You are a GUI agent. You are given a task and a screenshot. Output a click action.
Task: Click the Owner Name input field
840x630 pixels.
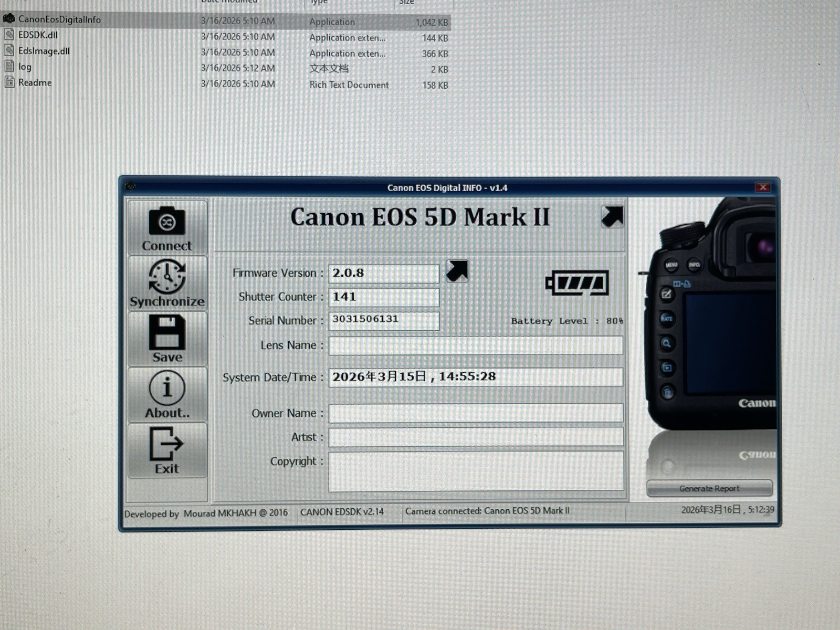[476, 413]
